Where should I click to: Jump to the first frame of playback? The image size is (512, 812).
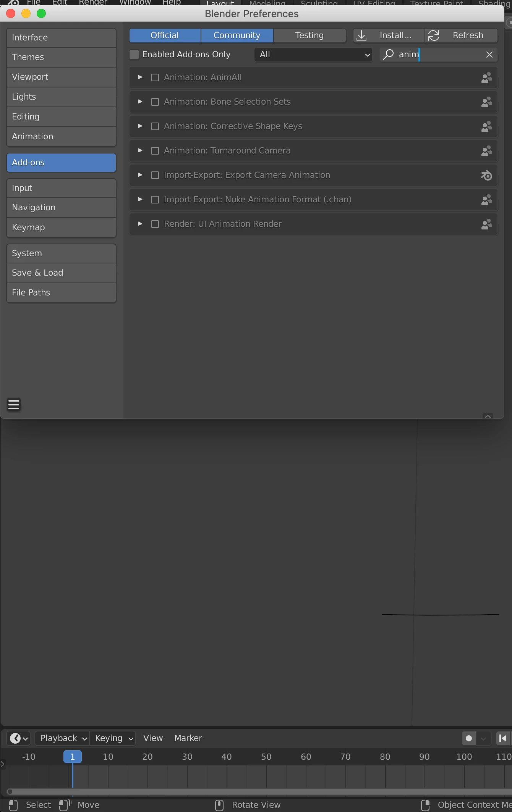[504, 738]
